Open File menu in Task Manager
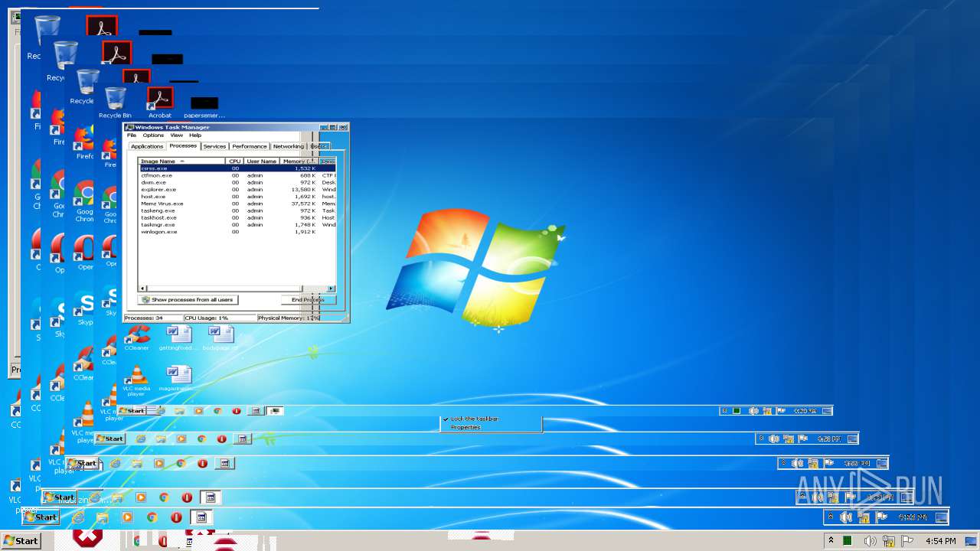Viewport: 980px width, 551px height. (131, 135)
